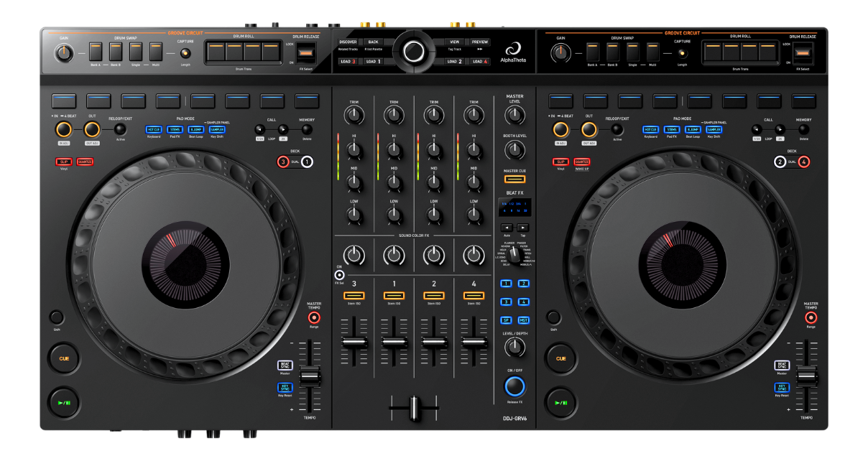This screenshot has height=461, width=868.
Task: Tap the left deck CUE button
Action: (64, 358)
